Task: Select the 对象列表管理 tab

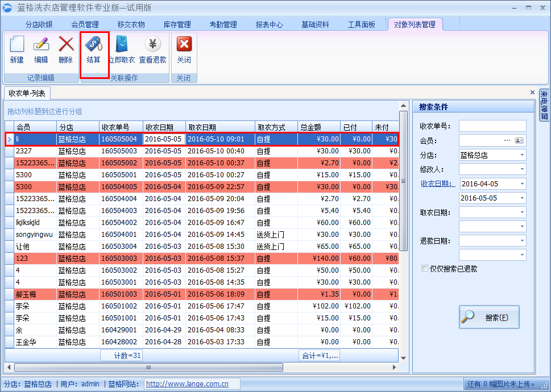Action: (x=415, y=24)
